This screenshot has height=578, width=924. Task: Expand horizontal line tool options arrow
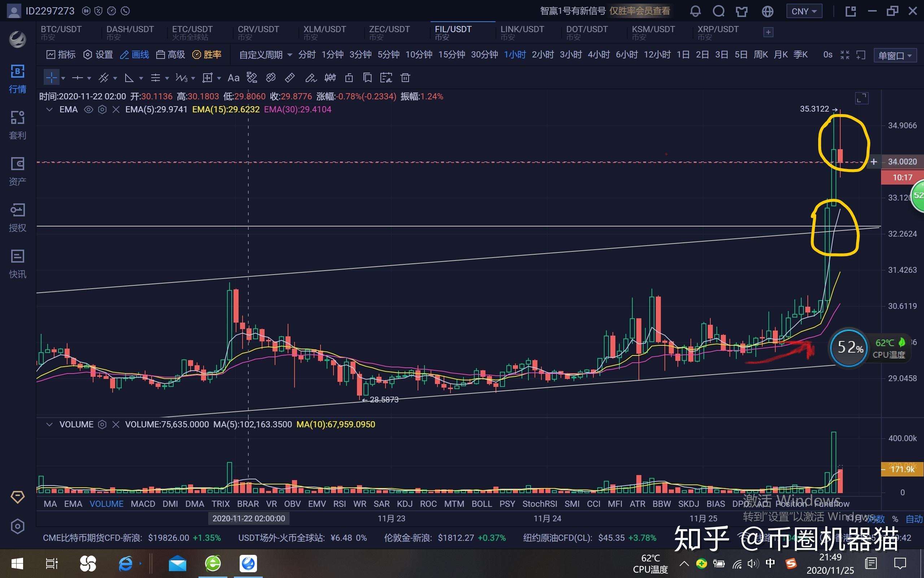click(x=89, y=78)
